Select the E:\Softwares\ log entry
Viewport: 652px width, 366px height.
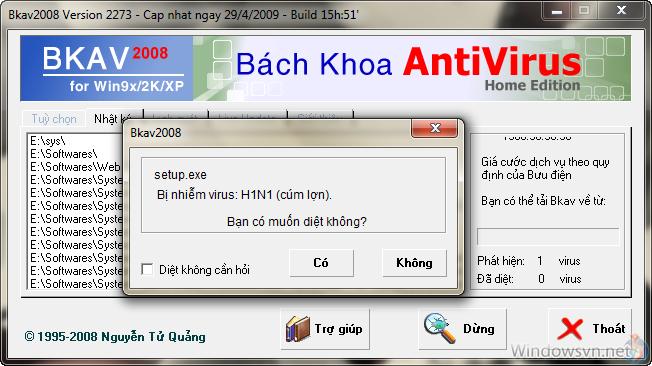point(63,154)
